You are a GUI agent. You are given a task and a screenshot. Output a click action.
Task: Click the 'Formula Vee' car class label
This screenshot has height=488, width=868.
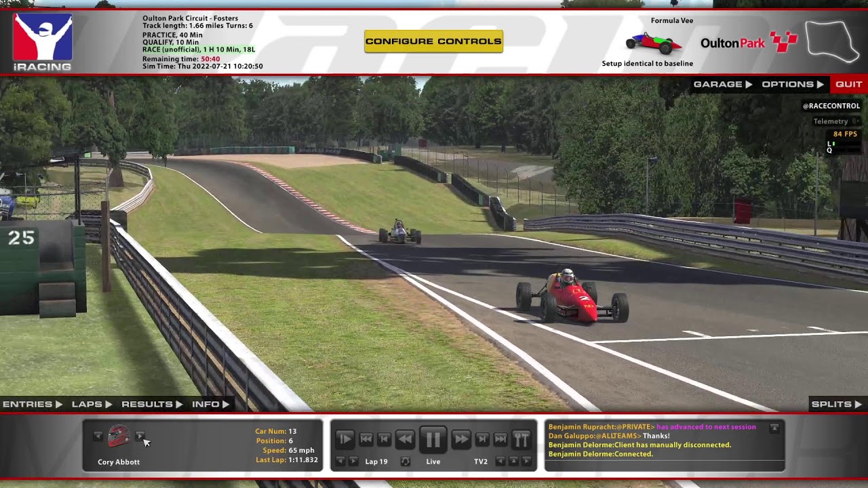672,21
